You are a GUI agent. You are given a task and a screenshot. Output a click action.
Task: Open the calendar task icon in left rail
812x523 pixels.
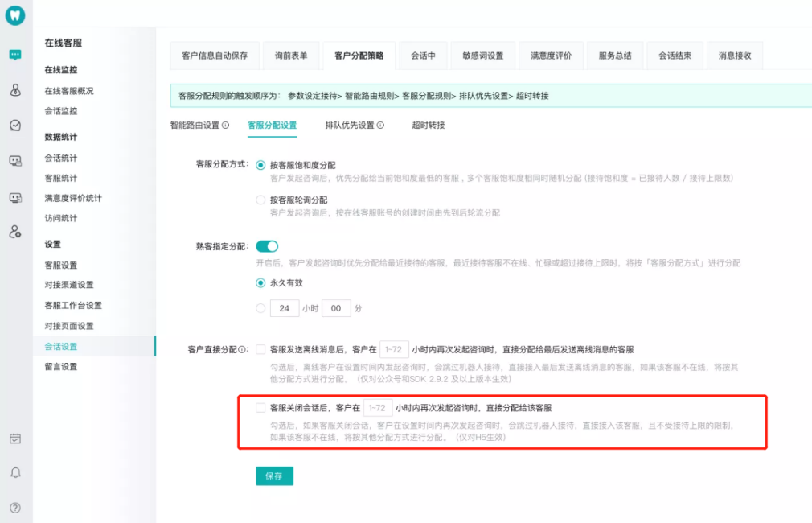[x=15, y=439]
